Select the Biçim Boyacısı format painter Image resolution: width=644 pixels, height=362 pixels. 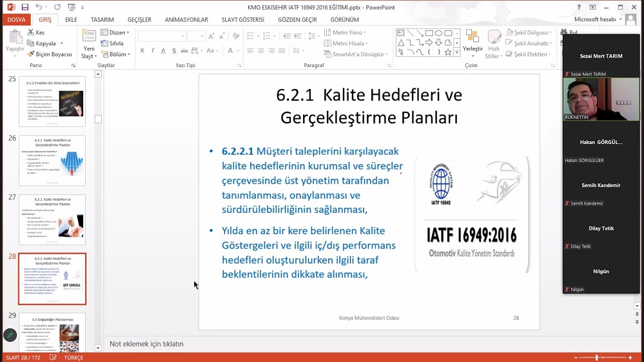(49, 55)
